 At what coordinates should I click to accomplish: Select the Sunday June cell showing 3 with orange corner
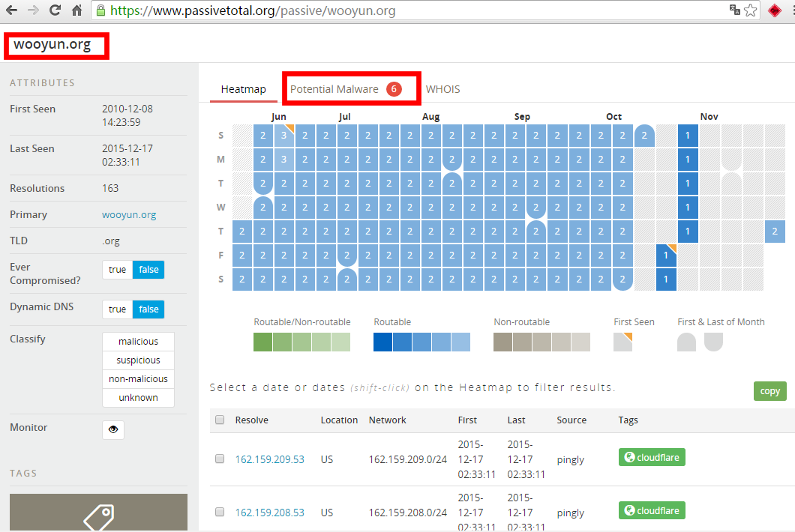pyautogui.click(x=284, y=136)
